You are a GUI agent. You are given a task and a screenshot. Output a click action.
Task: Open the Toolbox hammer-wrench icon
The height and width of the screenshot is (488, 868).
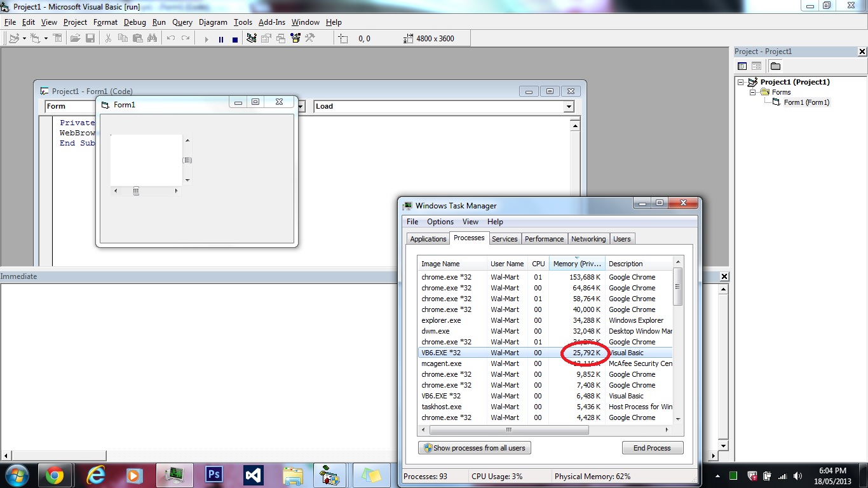tap(310, 39)
